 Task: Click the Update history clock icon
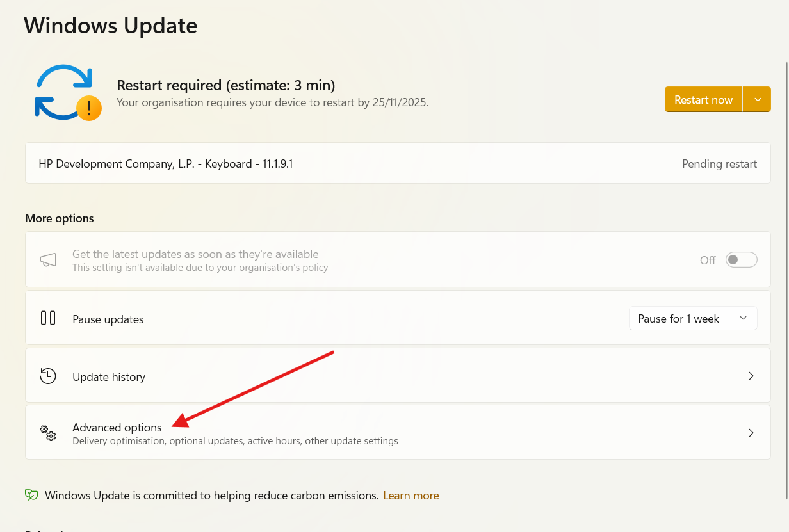[48, 376]
